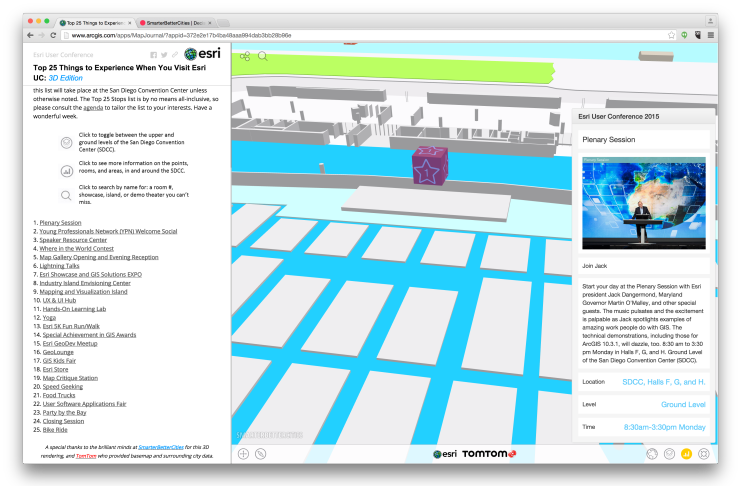Open the GIS Kids Fair link
741x486 pixels.
pos(60,361)
